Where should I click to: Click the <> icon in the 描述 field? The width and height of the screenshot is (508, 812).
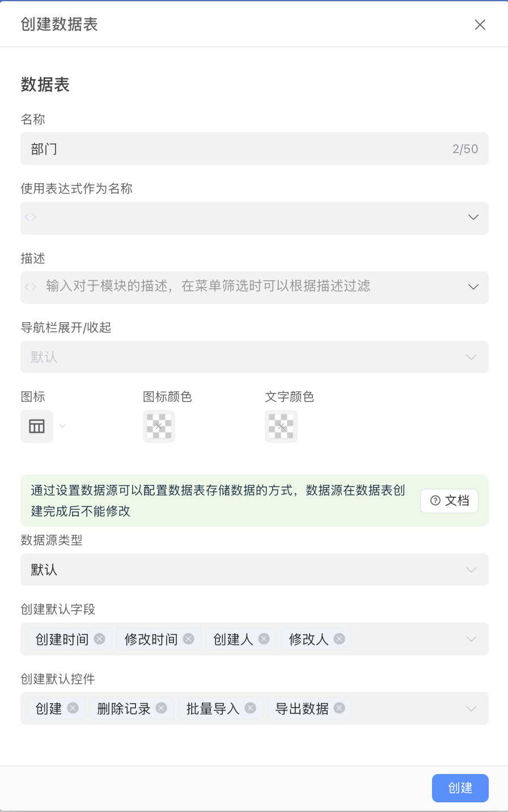click(x=31, y=286)
